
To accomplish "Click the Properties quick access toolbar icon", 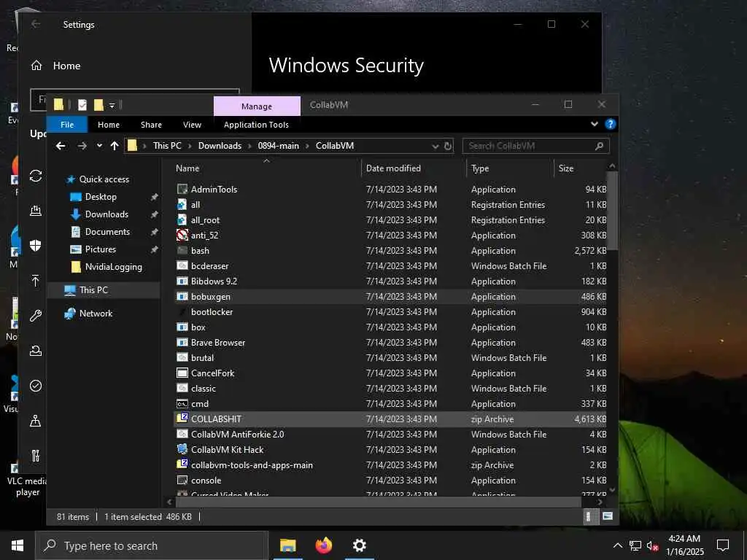I will (x=82, y=105).
